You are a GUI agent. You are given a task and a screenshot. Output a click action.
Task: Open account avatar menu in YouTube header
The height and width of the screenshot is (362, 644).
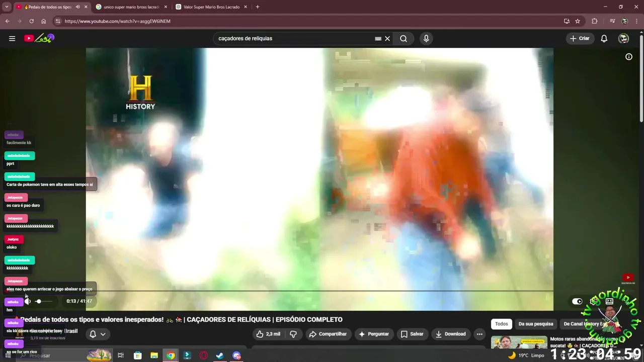click(623, 38)
